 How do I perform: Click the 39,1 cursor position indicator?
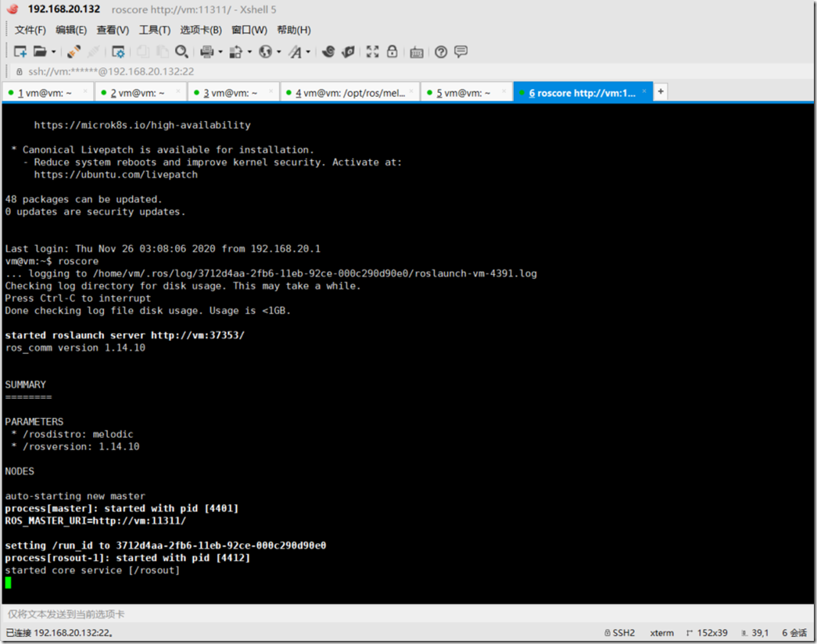(x=755, y=632)
